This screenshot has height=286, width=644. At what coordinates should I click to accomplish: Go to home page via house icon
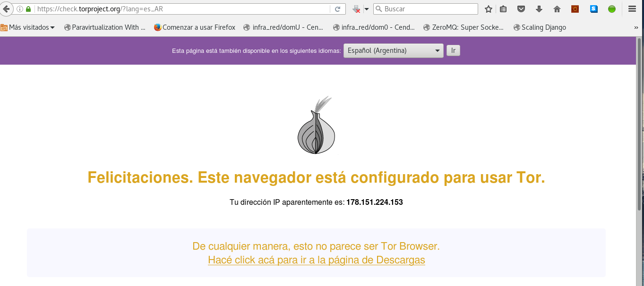coord(557,9)
